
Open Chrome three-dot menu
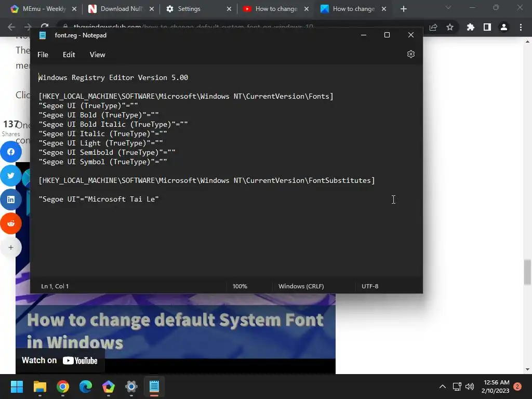pyautogui.click(x=521, y=27)
